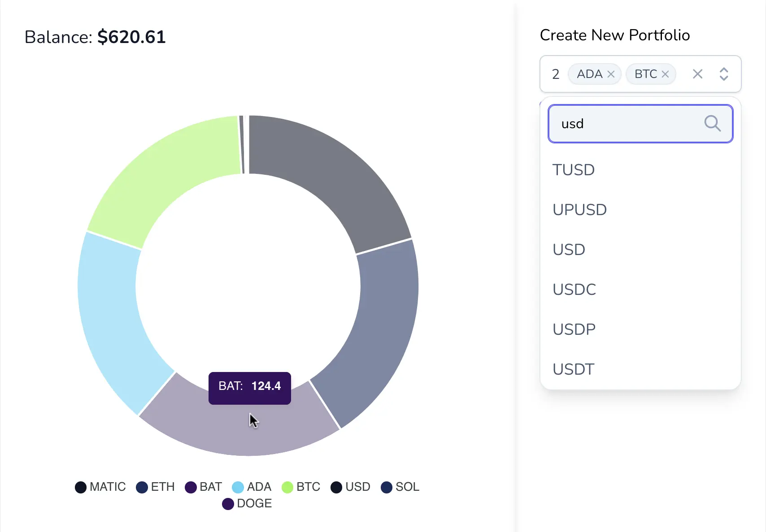
Task: Click the BTC light green legend dot
Action: tap(287, 487)
